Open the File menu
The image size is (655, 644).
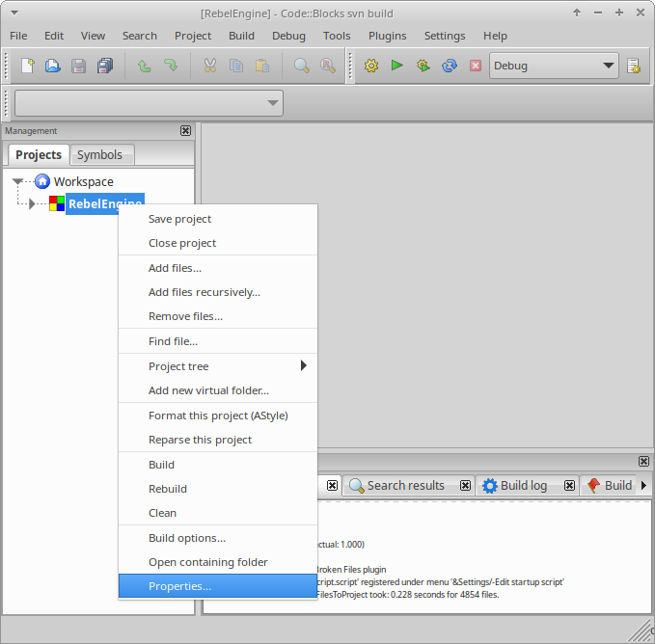click(x=18, y=36)
